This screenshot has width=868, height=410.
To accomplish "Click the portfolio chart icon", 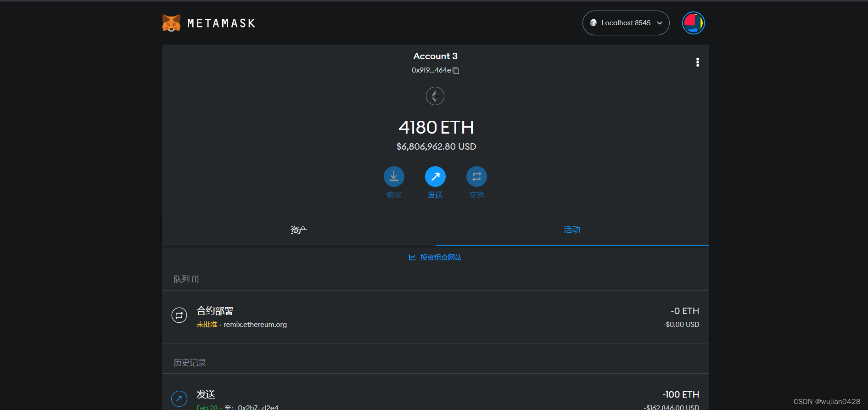I will point(412,258).
